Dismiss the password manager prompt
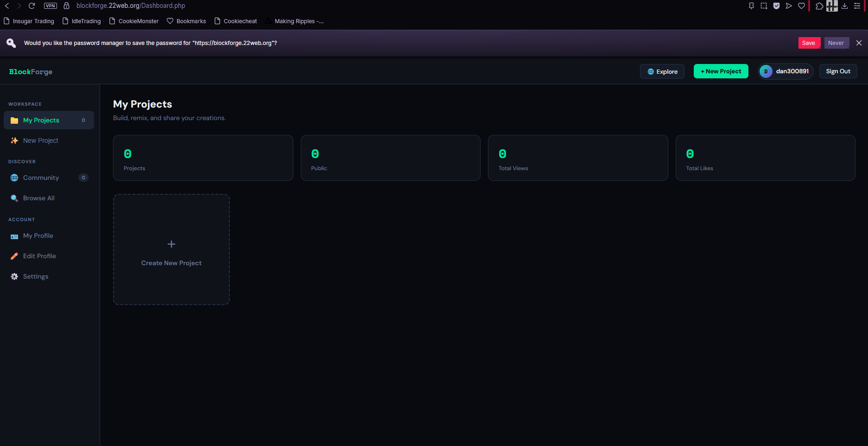868x446 pixels. (x=859, y=43)
